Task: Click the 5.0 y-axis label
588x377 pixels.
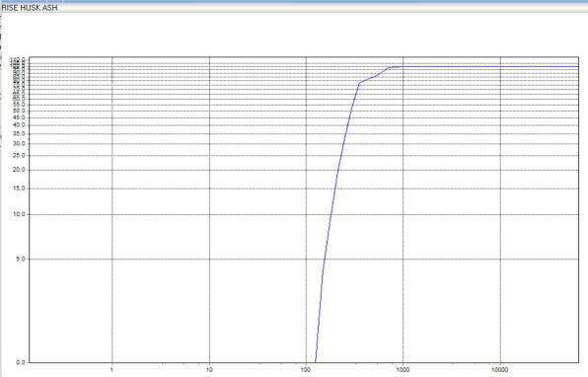Action: click(x=21, y=259)
